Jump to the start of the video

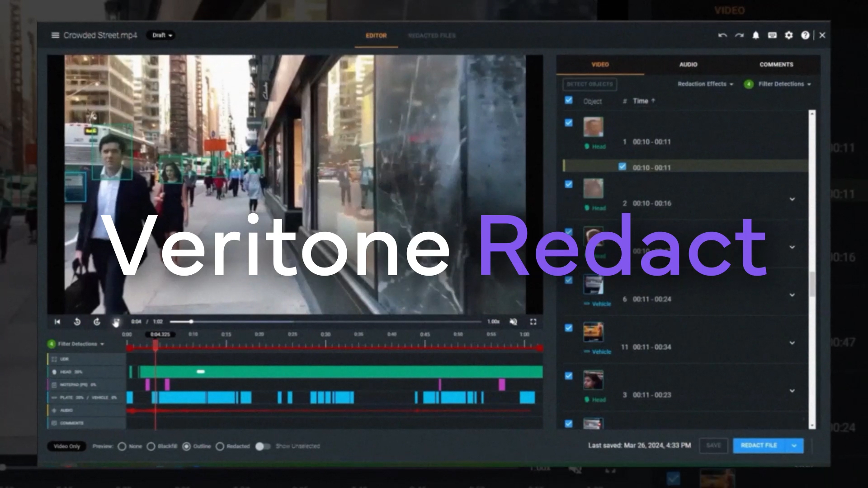pos(57,322)
